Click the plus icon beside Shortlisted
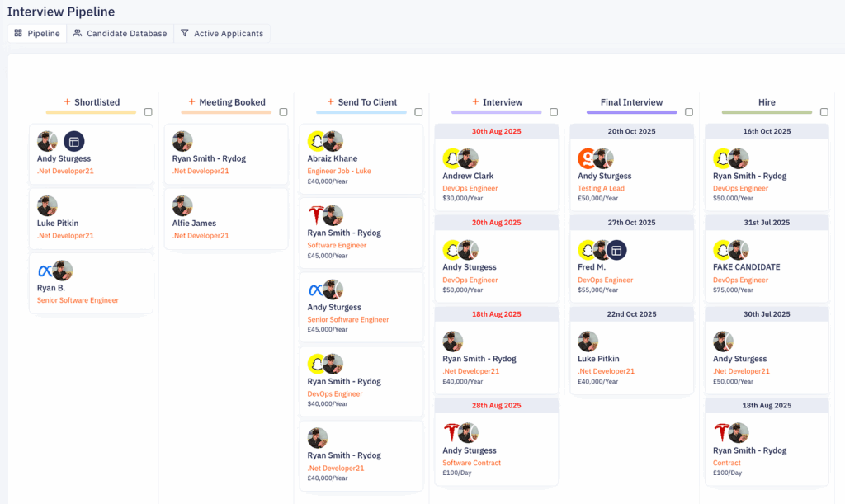This screenshot has width=845, height=504. [67, 102]
